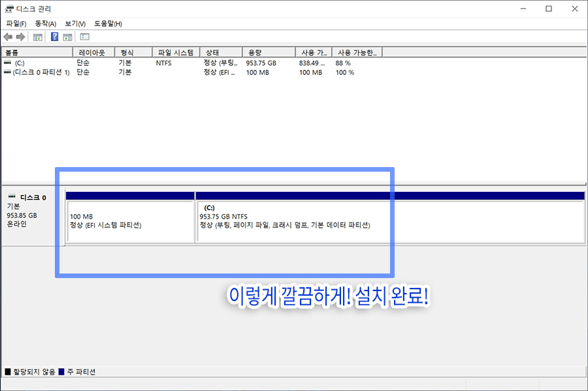Click the Back arrow toolbar icon
The height and width of the screenshot is (391, 588).
pos(8,37)
